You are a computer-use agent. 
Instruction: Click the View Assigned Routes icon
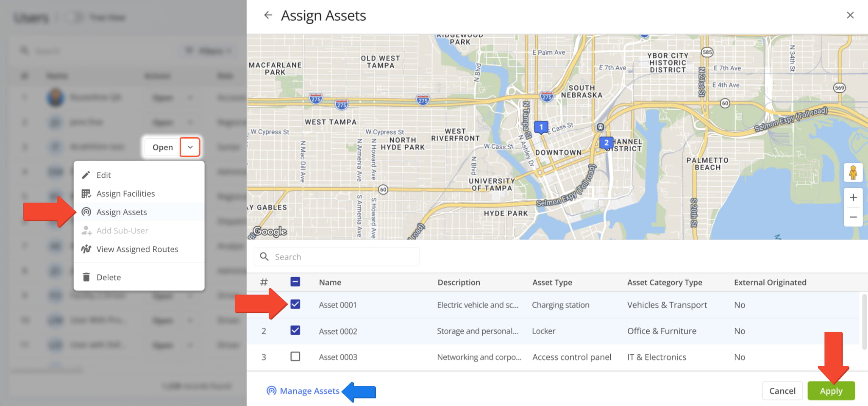click(x=86, y=249)
